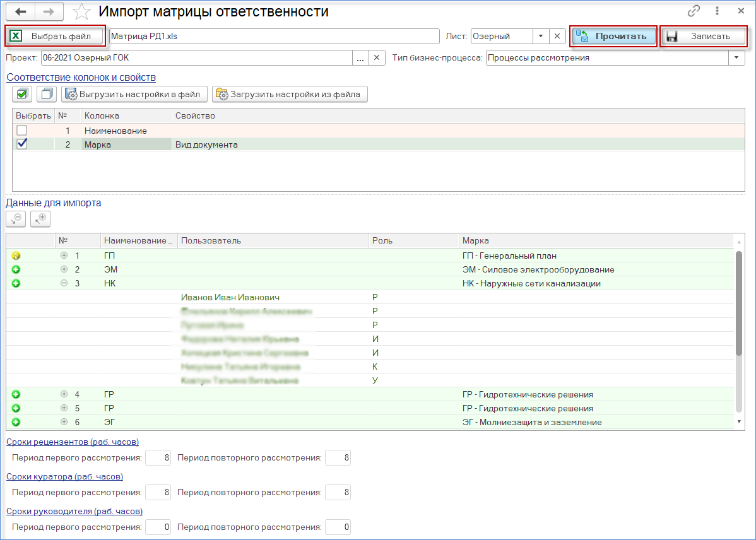Open the Лист dropdown list
756x540 pixels.
coord(541,36)
